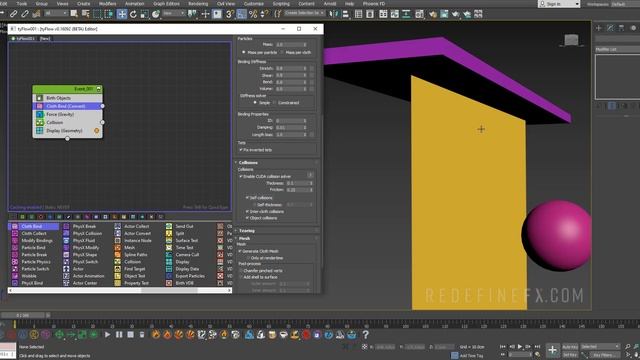Click the Create tab plus icon in command panel
Screen dimensions: 640x360
599,28
